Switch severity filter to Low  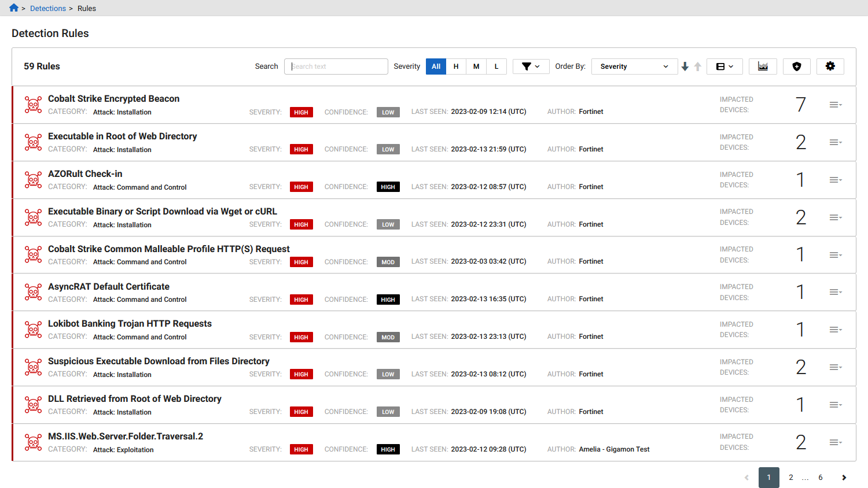(496, 66)
